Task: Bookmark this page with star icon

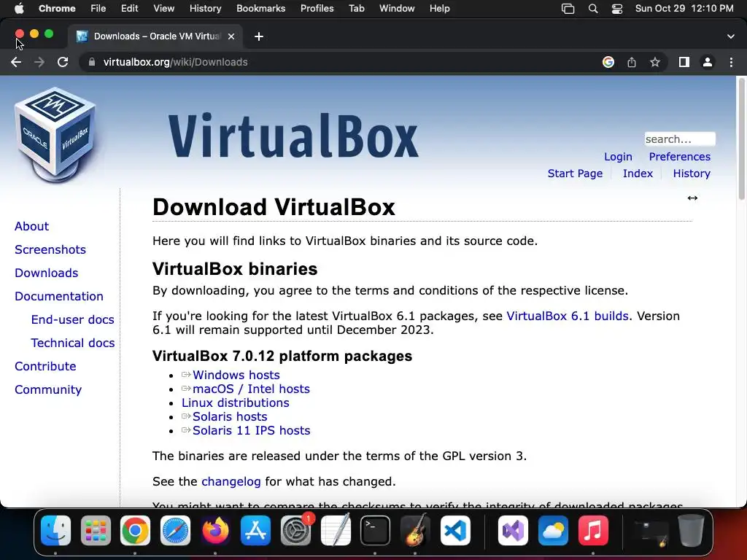Action: point(655,63)
